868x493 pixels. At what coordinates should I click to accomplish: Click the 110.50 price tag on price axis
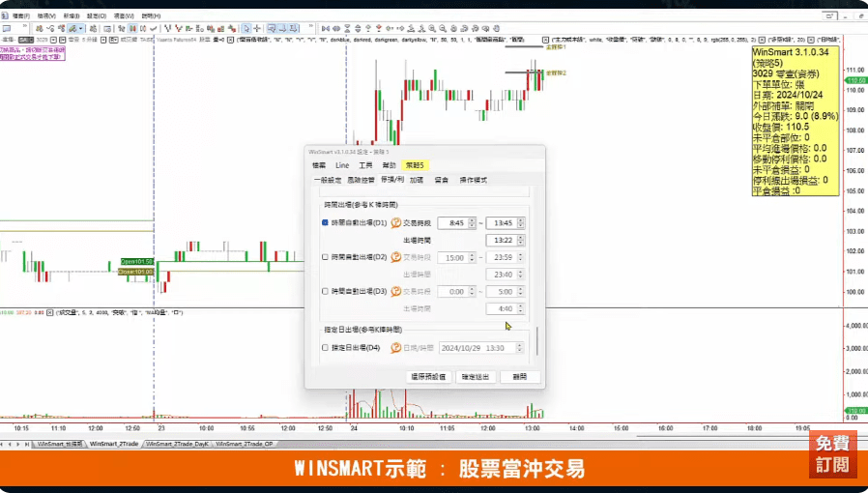(x=855, y=80)
